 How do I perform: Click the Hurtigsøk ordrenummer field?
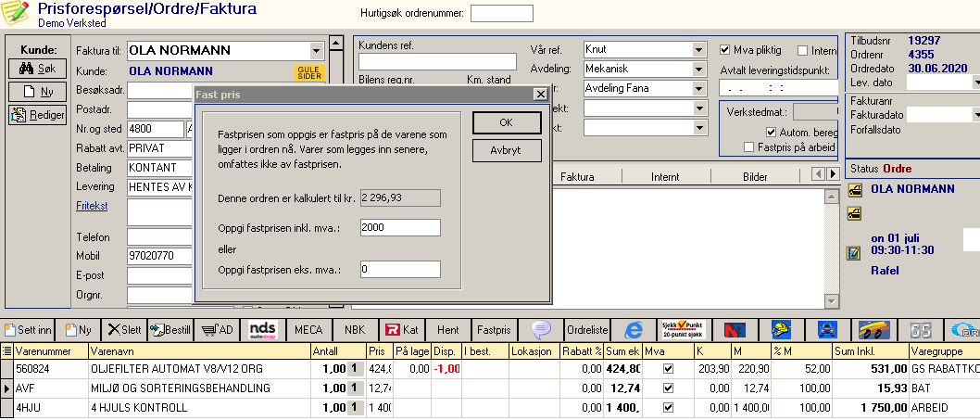(501, 13)
